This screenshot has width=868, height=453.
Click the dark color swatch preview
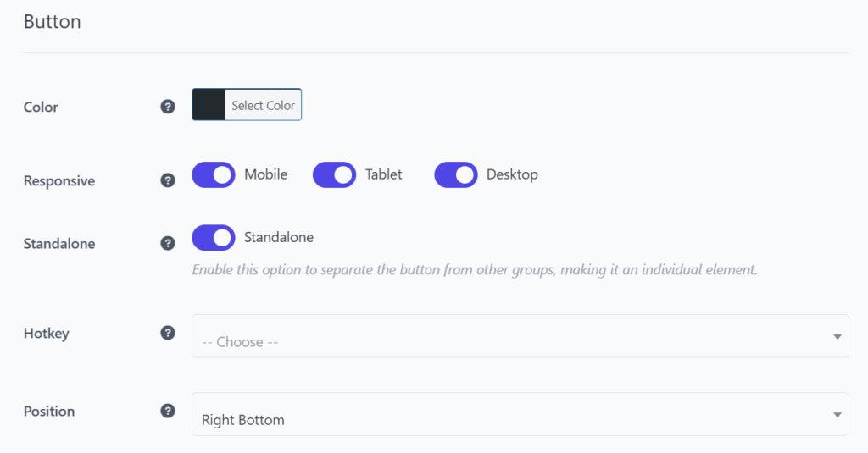click(209, 104)
